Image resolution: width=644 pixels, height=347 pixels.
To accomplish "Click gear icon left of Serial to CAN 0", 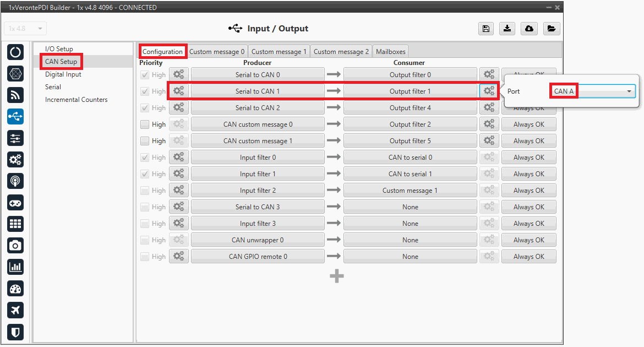I will (x=178, y=75).
